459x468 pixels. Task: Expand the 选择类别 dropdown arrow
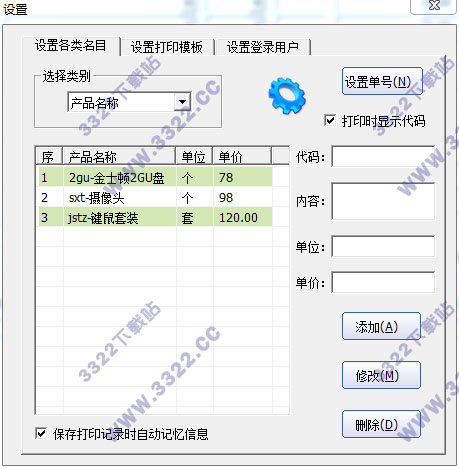(x=182, y=102)
